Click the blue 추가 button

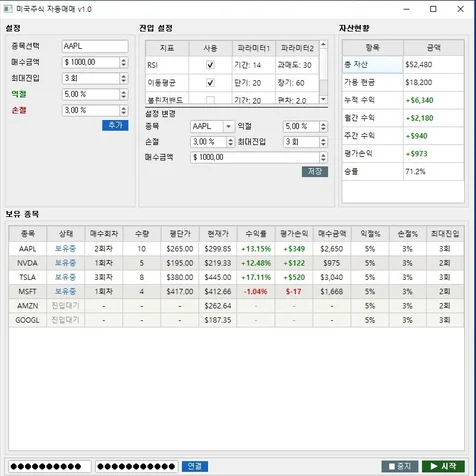click(115, 125)
